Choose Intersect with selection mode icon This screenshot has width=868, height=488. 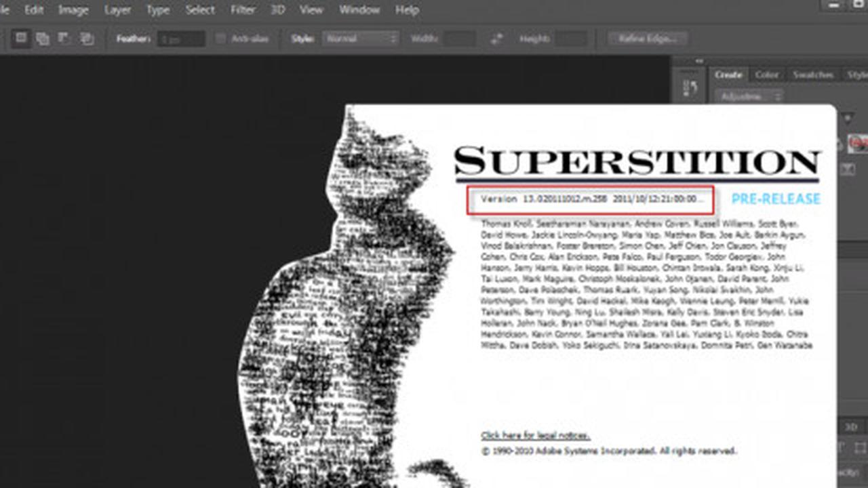click(87, 39)
